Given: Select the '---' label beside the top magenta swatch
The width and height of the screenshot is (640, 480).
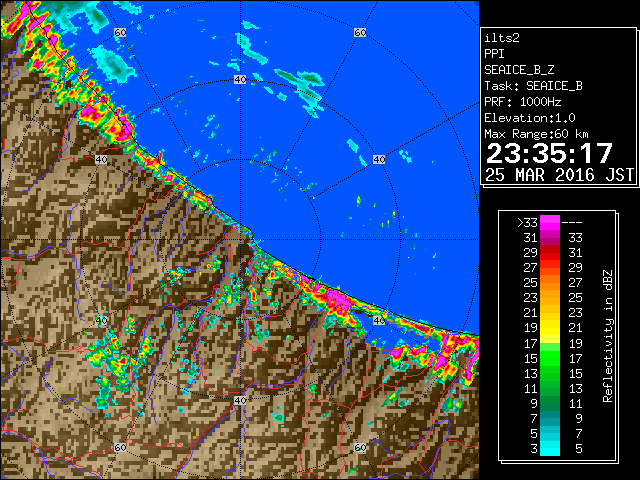Looking at the screenshot, I should (572, 222).
